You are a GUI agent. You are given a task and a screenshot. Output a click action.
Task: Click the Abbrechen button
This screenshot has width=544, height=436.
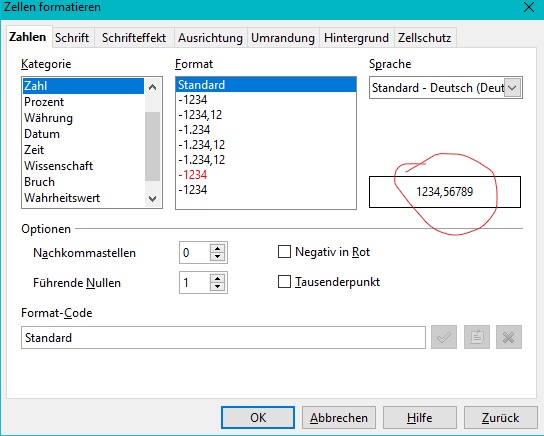(339, 418)
